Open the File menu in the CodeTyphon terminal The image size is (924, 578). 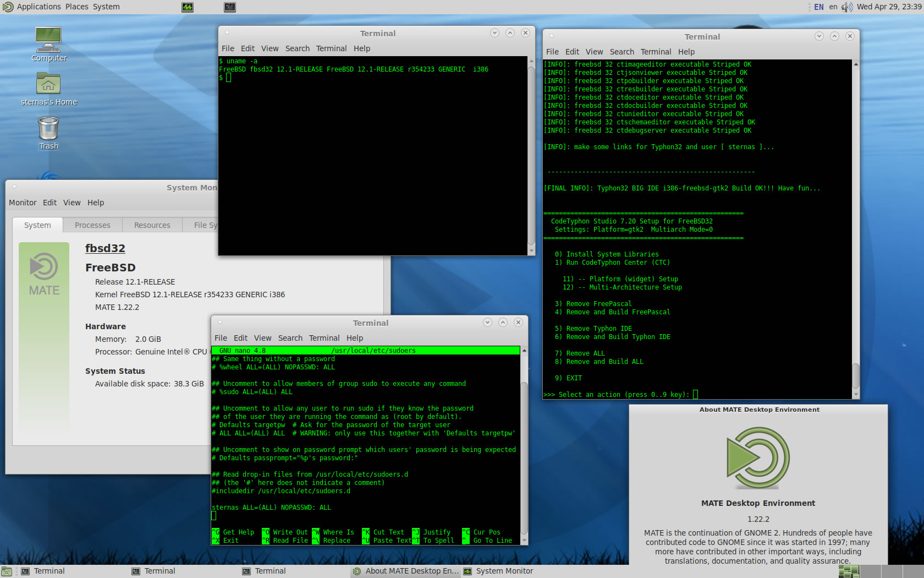tap(552, 52)
